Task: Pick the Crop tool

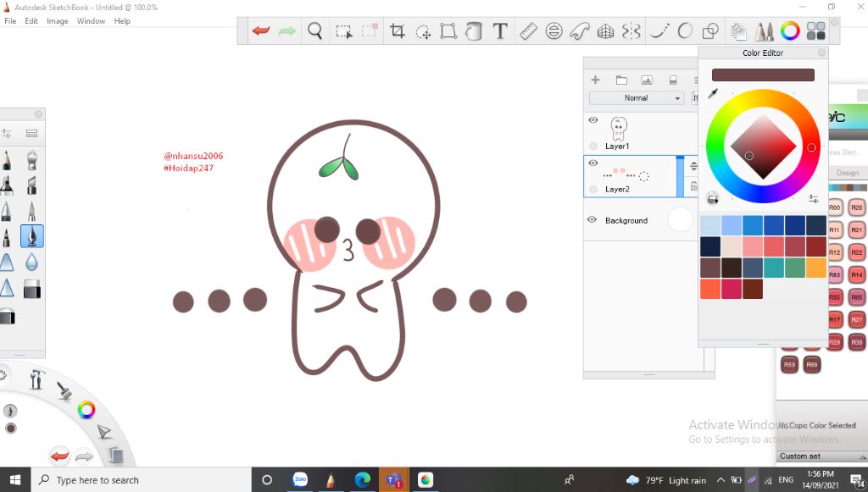Action: (x=397, y=31)
